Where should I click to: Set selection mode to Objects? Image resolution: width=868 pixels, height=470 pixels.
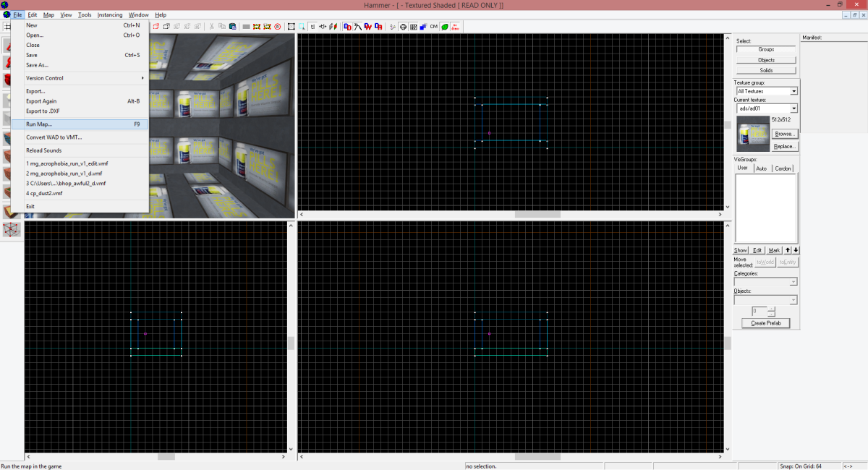point(766,60)
